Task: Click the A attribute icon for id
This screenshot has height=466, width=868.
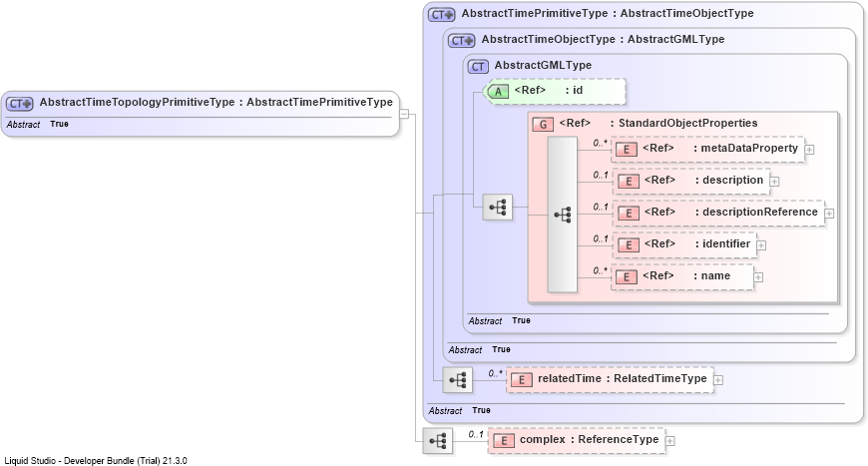Action: 498,92
